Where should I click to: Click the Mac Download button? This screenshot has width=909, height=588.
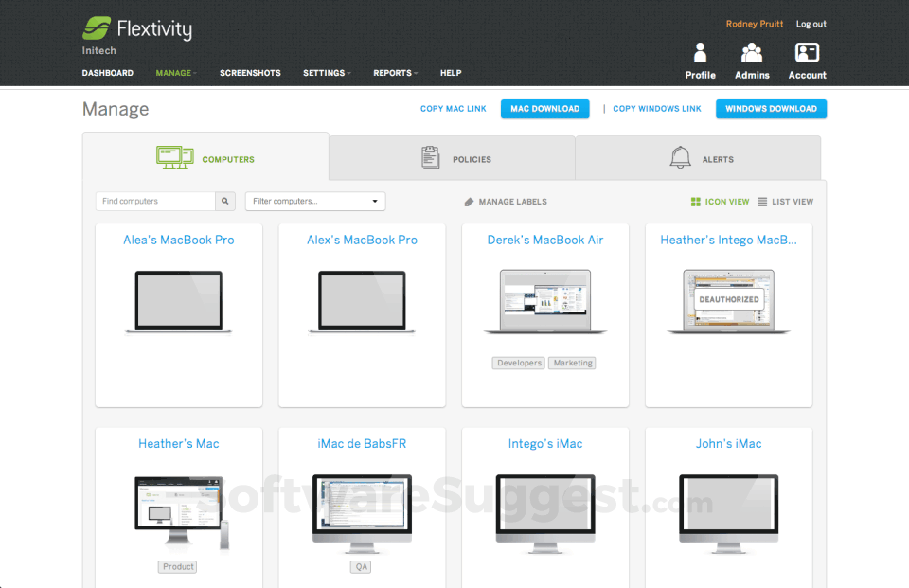(544, 109)
